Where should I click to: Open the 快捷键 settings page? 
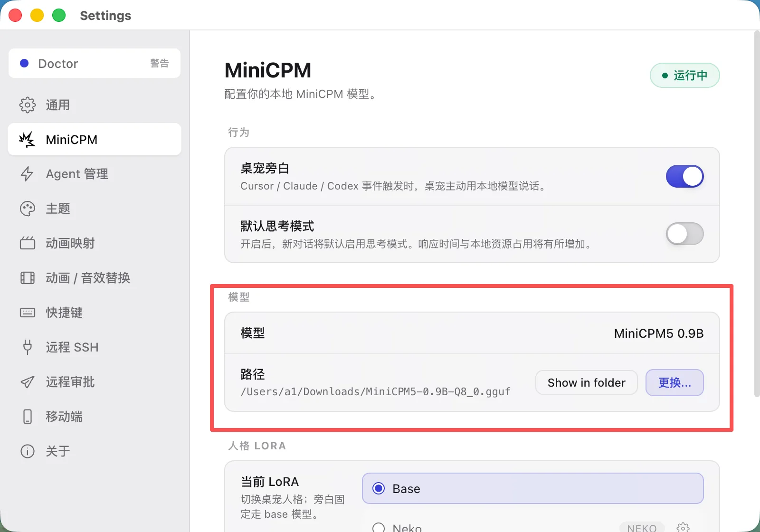[x=95, y=313]
